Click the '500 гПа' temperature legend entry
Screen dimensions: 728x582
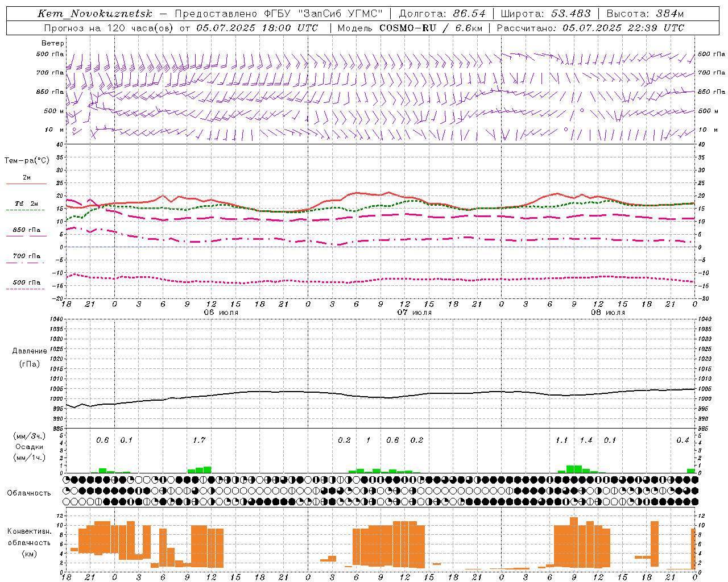27,282
